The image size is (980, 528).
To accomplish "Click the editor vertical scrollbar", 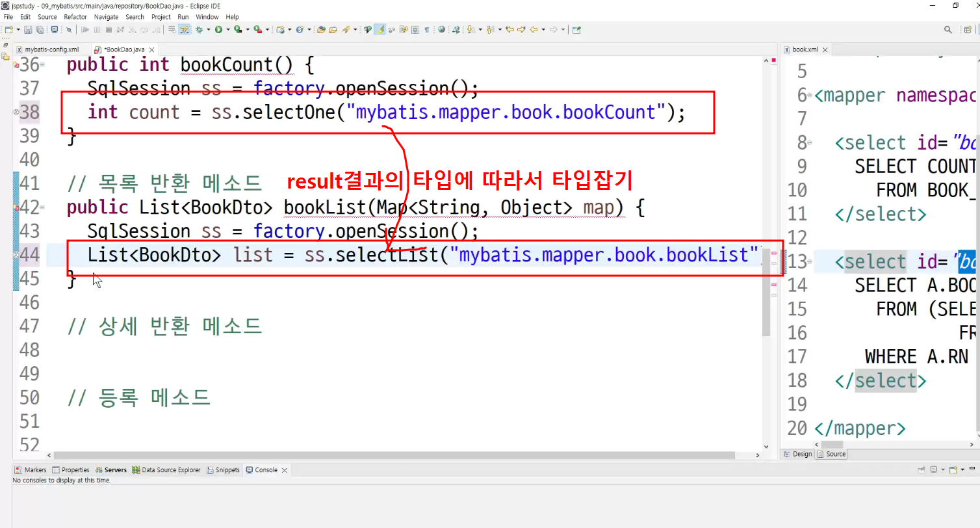I will [767, 195].
